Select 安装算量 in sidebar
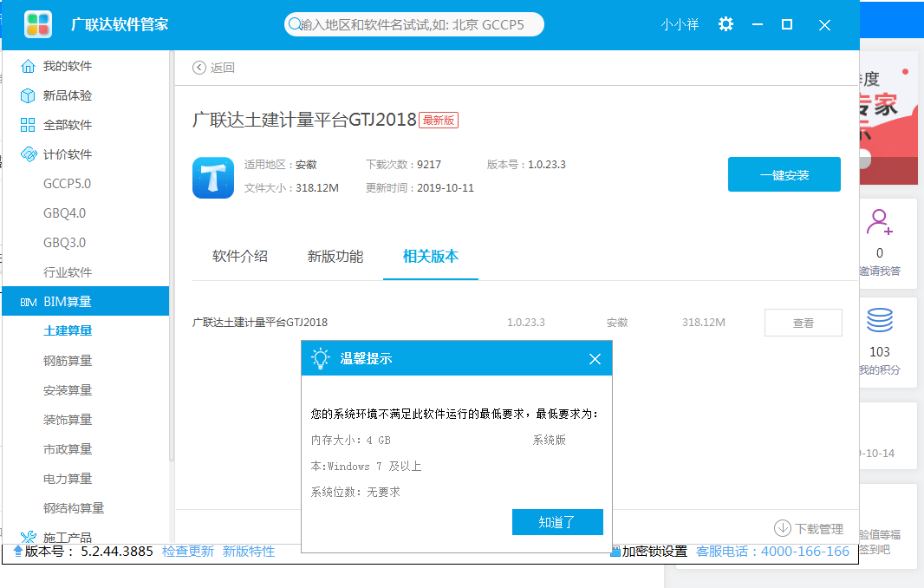 [x=68, y=390]
